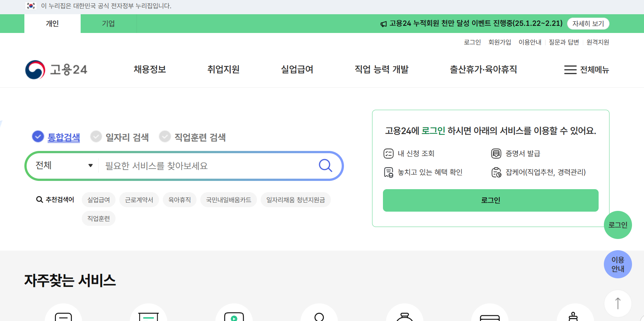This screenshot has width=644, height=321.
Task: Open the 출산휴가·육아휴직 menu
Action: point(483,69)
